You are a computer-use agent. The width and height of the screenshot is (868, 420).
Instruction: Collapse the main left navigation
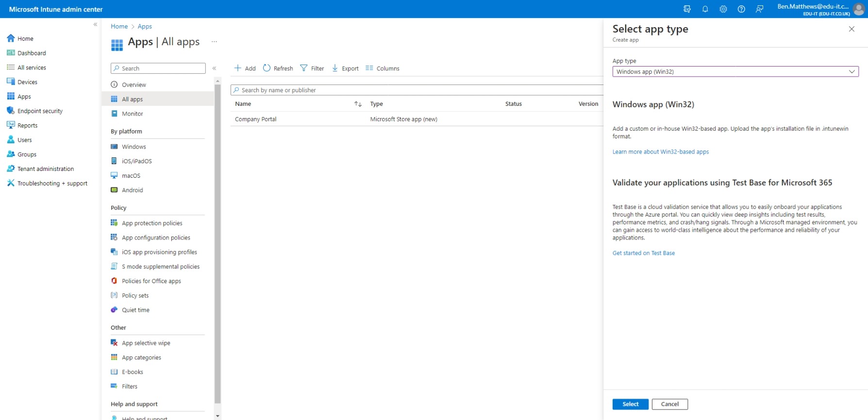tap(95, 24)
